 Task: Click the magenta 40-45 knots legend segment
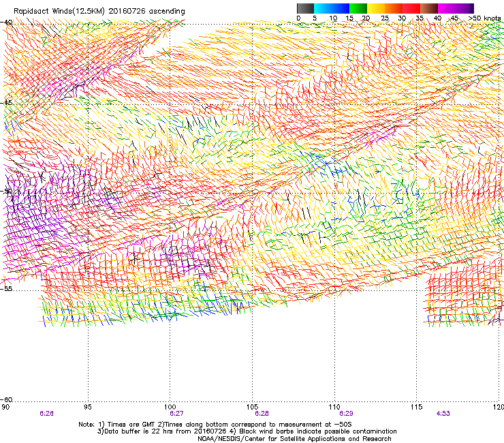click(447, 8)
